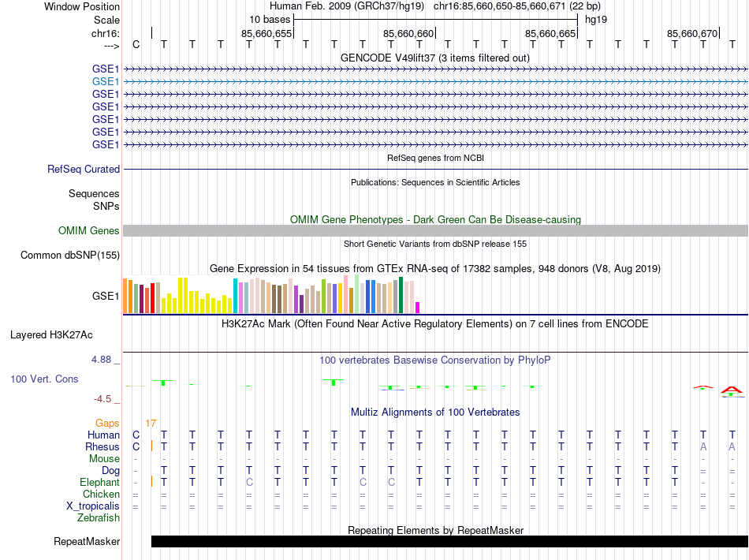Open the RefSeq Curated track label

click(x=84, y=169)
